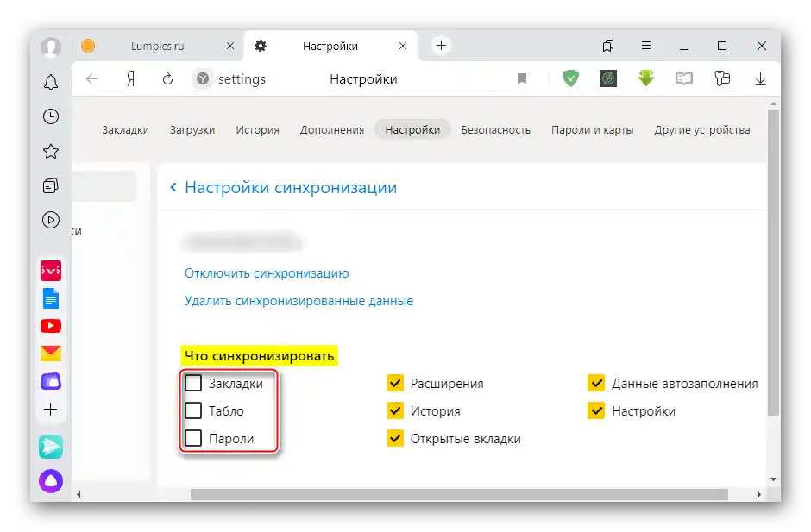This screenshot has height=532, width=811.
Task: Open downloads arrow in toolbar
Action: point(760,79)
